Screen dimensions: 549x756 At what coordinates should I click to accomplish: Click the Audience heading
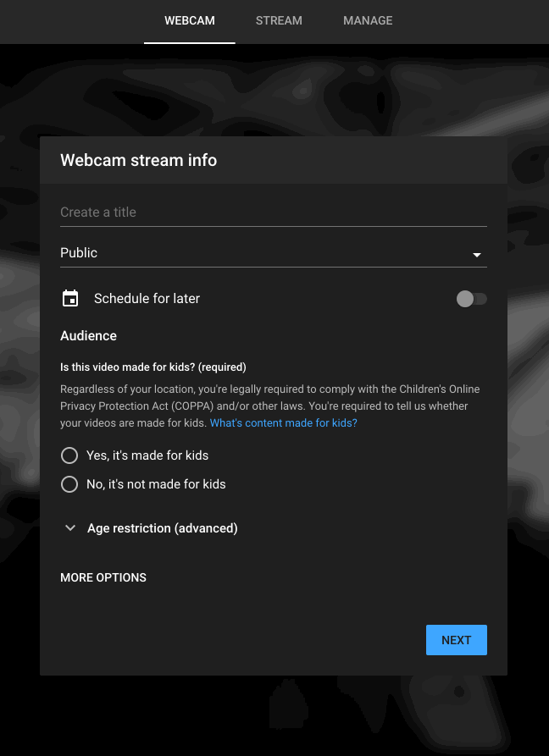(88, 335)
